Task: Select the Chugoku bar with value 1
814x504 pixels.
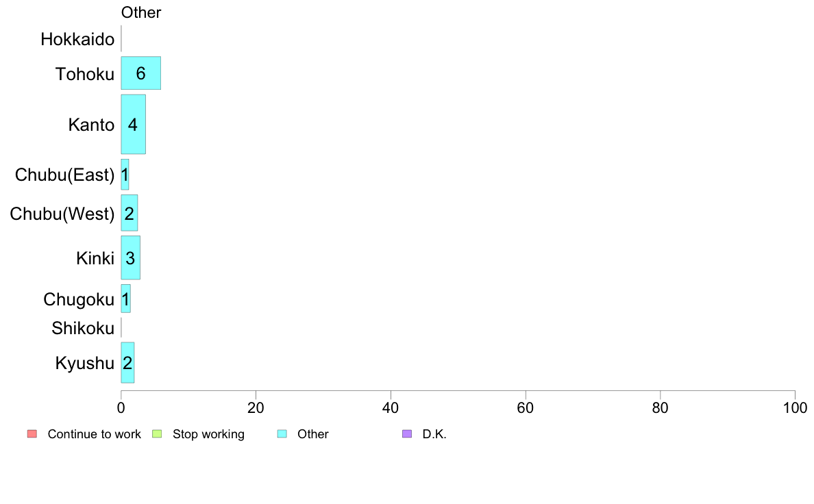Action: tap(125, 299)
